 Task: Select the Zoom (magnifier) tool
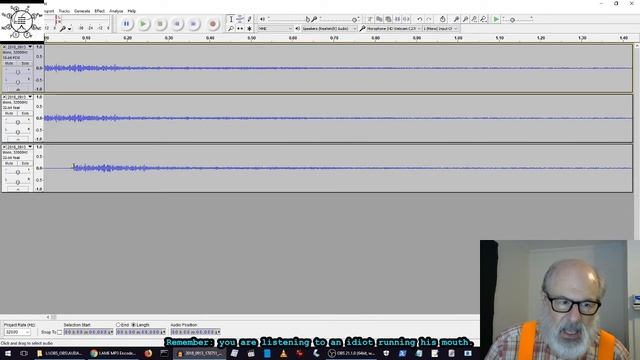[231, 29]
